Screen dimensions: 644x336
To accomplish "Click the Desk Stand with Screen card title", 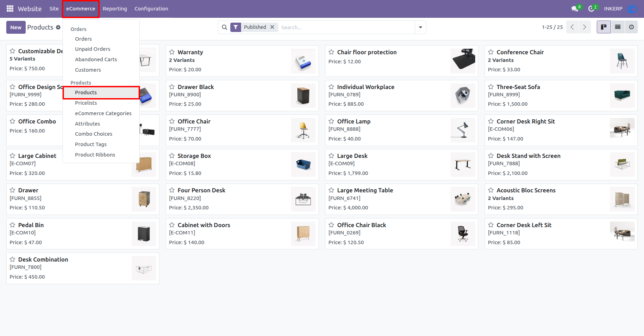I will 528,156.
